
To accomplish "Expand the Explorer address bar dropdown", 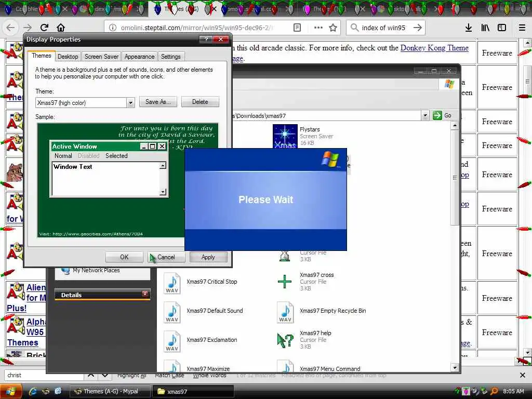I will (x=425, y=116).
